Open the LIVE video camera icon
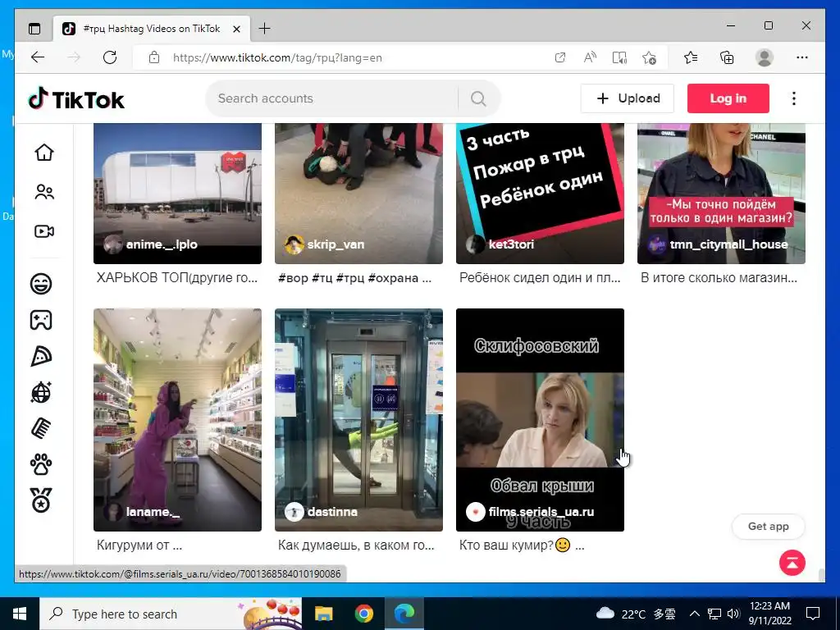This screenshot has width=840, height=630. click(44, 231)
